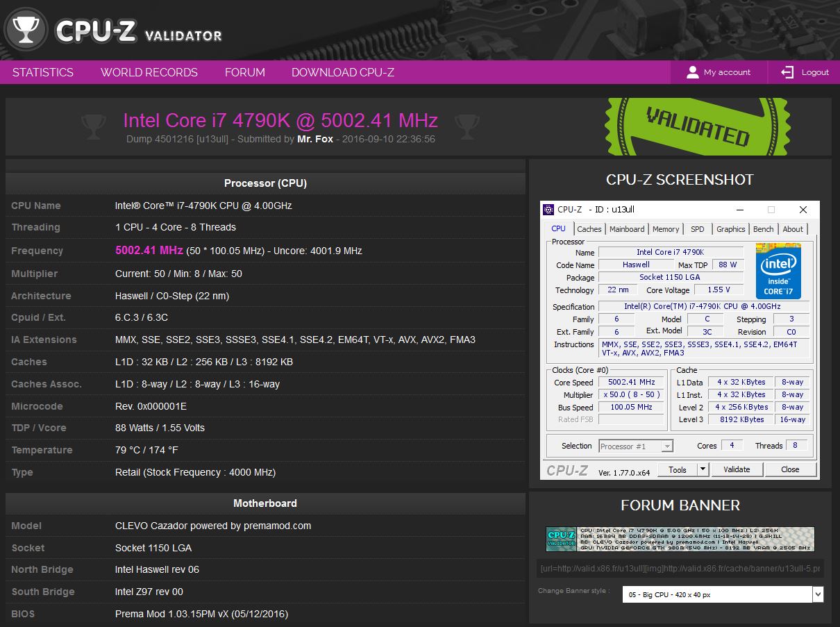Click the Core Speed 5002.41 MHz field
Image resolution: width=840 pixels, height=627 pixels.
tap(631, 382)
